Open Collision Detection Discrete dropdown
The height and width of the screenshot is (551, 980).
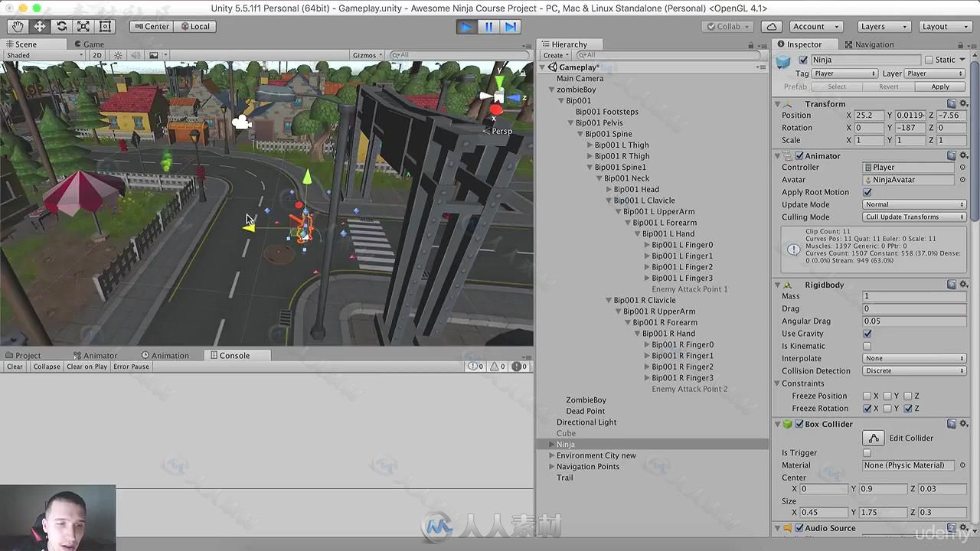click(x=914, y=370)
